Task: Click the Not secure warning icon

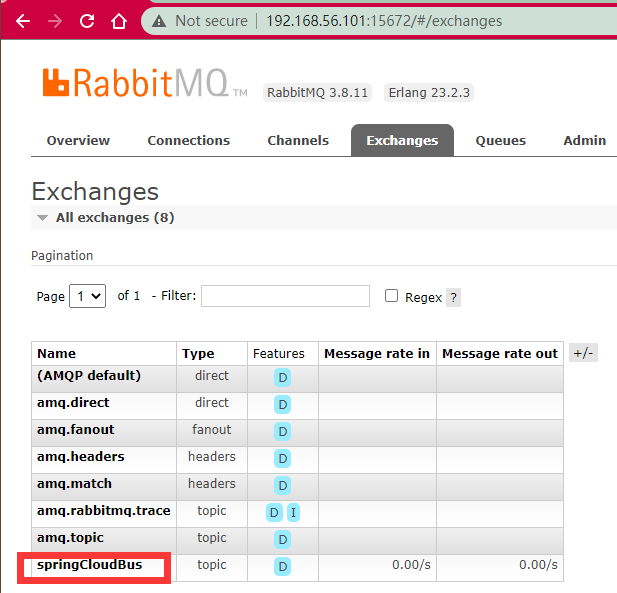Action: [x=159, y=21]
